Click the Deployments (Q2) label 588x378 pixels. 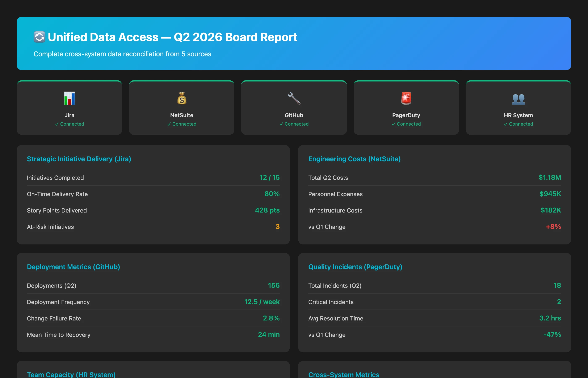click(51, 286)
